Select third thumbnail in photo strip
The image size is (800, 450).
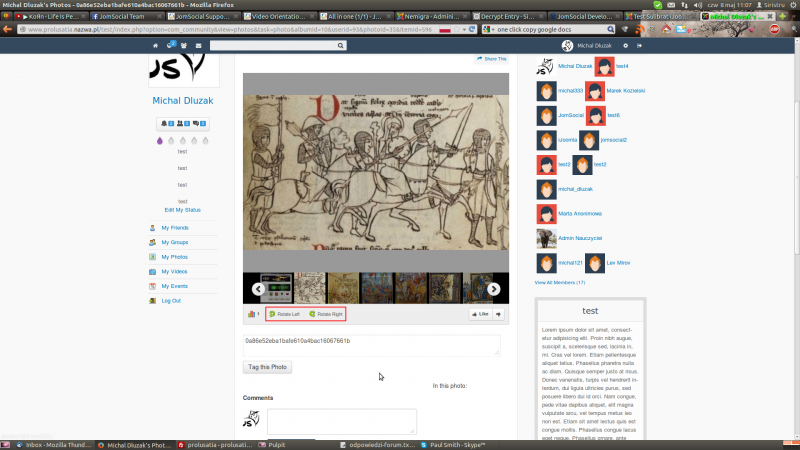(x=343, y=288)
